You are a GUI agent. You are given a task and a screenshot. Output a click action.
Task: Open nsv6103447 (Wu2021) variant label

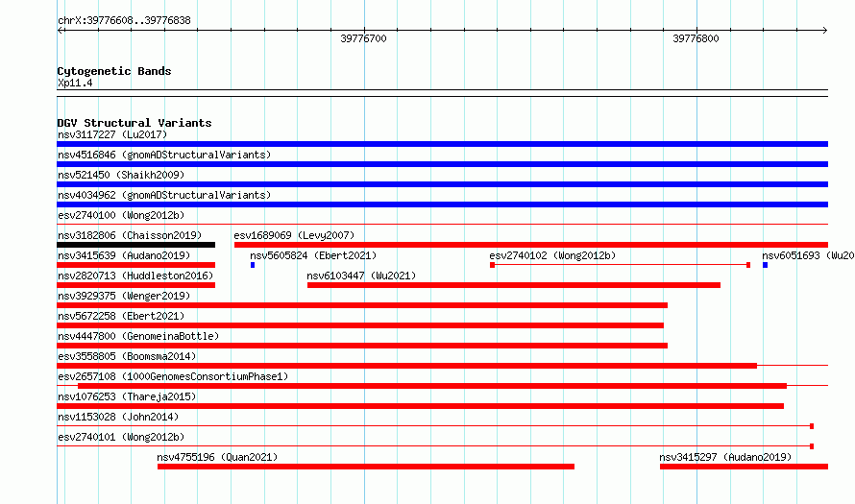click(361, 276)
